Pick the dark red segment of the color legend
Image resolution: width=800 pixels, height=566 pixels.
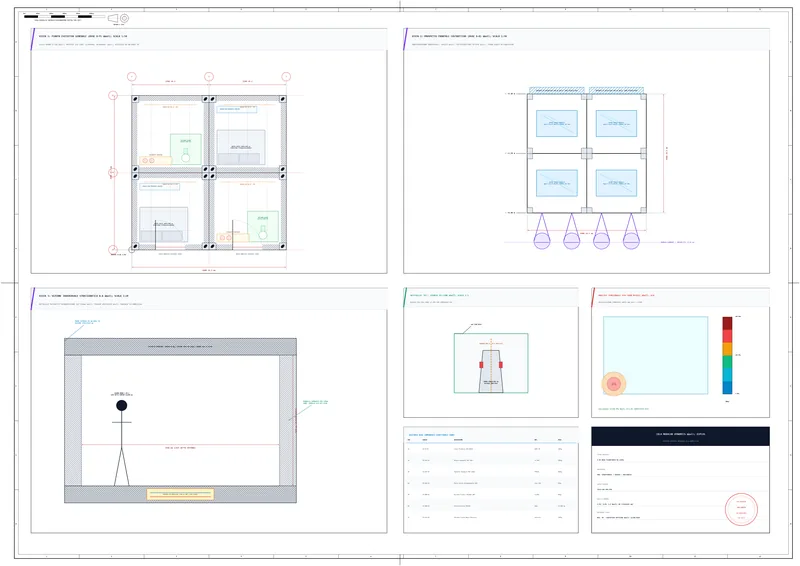pos(727,323)
